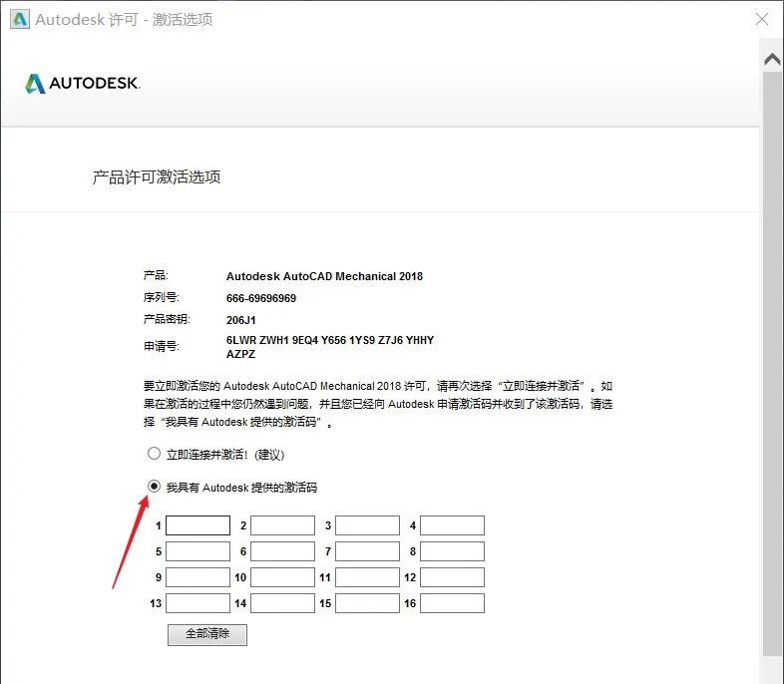784x684 pixels.
Task: Click the serial number 666-69696969
Action: [x=261, y=298]
